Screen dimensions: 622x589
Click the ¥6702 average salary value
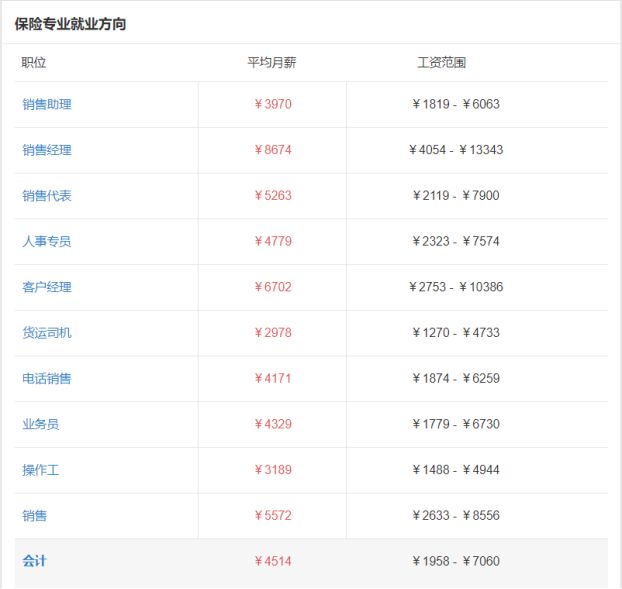pos(272,287)
